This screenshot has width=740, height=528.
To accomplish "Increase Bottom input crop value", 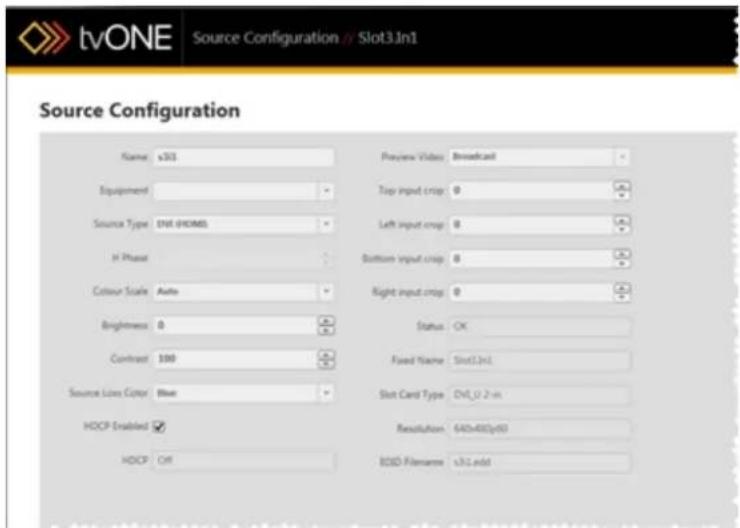I will click(622, 254).
